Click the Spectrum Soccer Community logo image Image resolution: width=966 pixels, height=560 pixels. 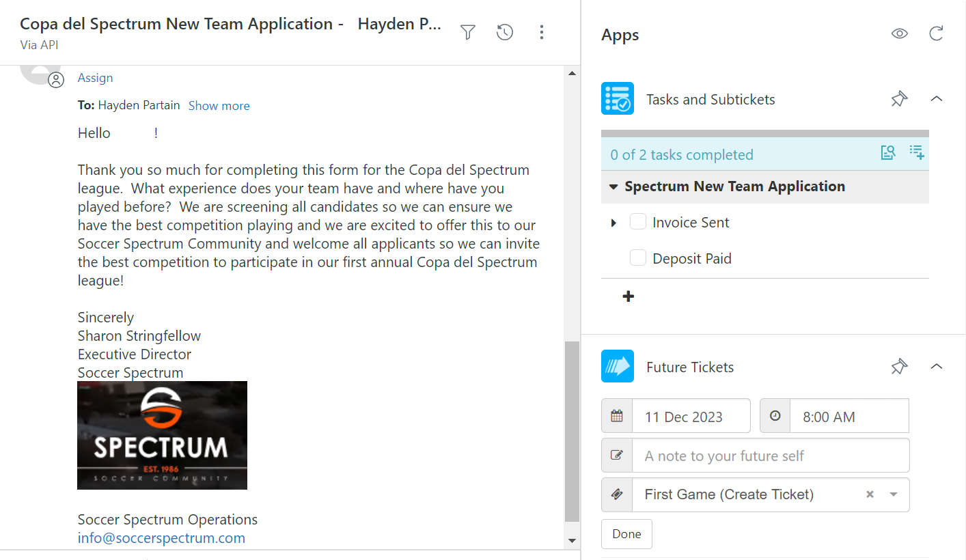click(x=162, y=435)
